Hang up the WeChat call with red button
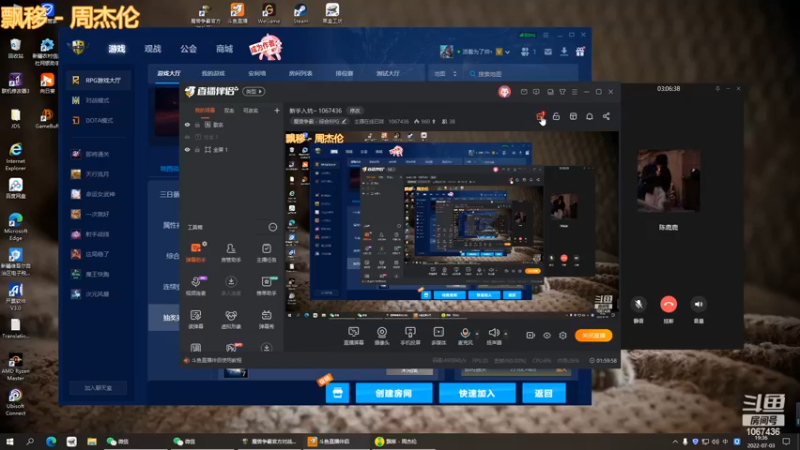Screen dimensions: 800x450 coord(668,304)
